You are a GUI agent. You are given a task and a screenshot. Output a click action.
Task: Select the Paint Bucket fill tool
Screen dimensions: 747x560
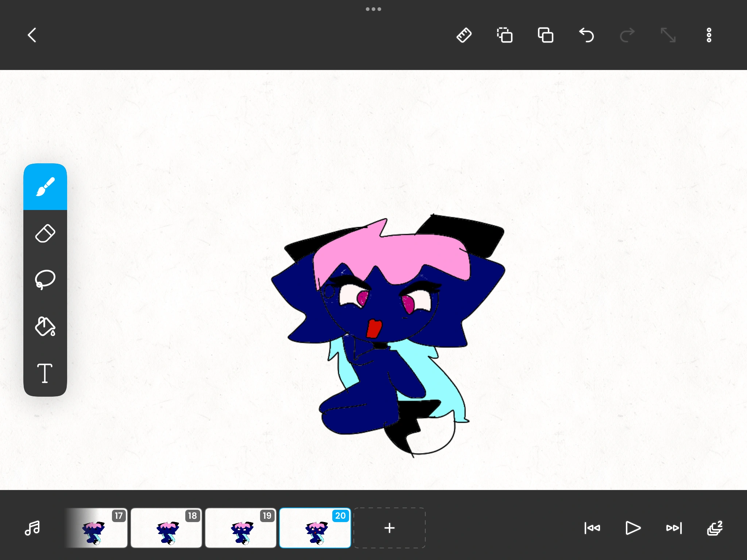coord(45,326)
